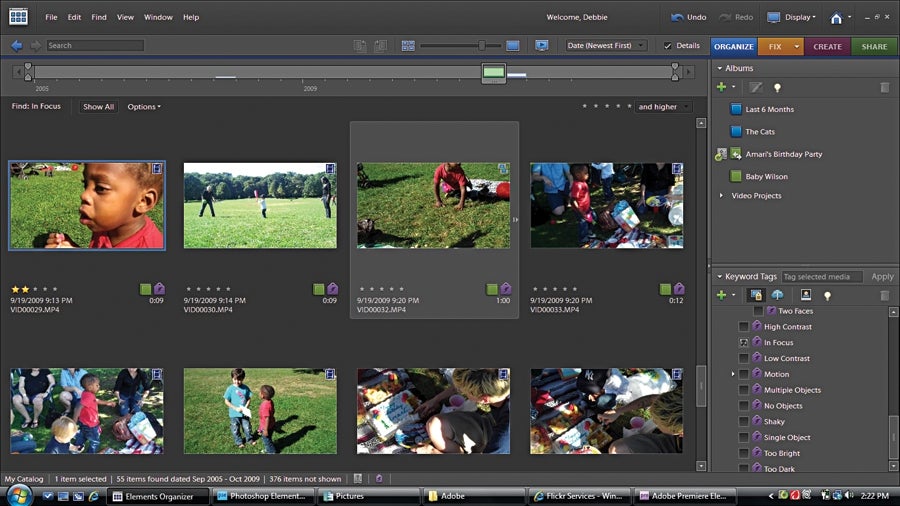900x506 pixels.
Task: Click the status bar film strip icon
Action: click(358, 478)
